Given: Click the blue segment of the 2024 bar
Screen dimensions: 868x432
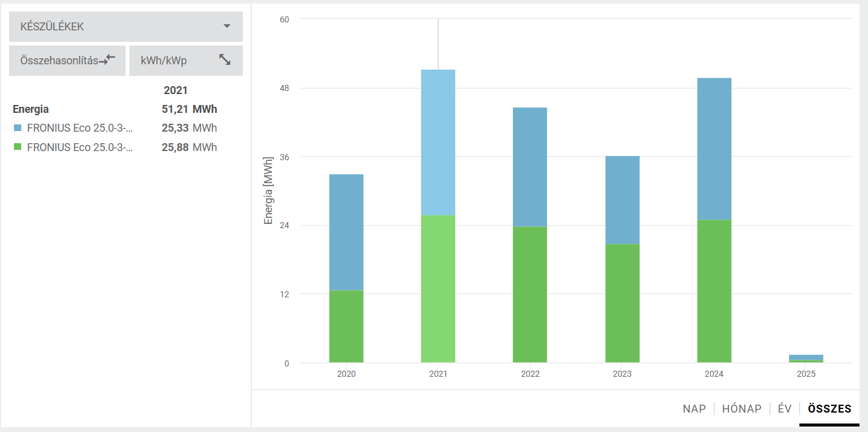Looking at the screenshot, I should tap(714, 149).
